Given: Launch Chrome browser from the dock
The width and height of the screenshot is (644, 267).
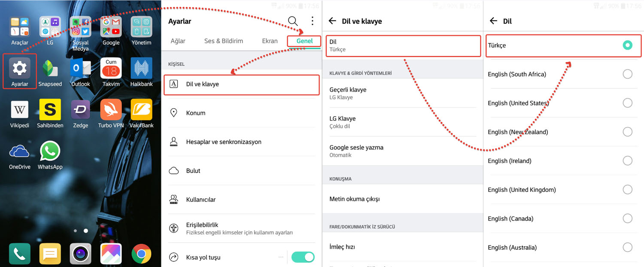Looking at the screenshot, I should click(141, 254).
